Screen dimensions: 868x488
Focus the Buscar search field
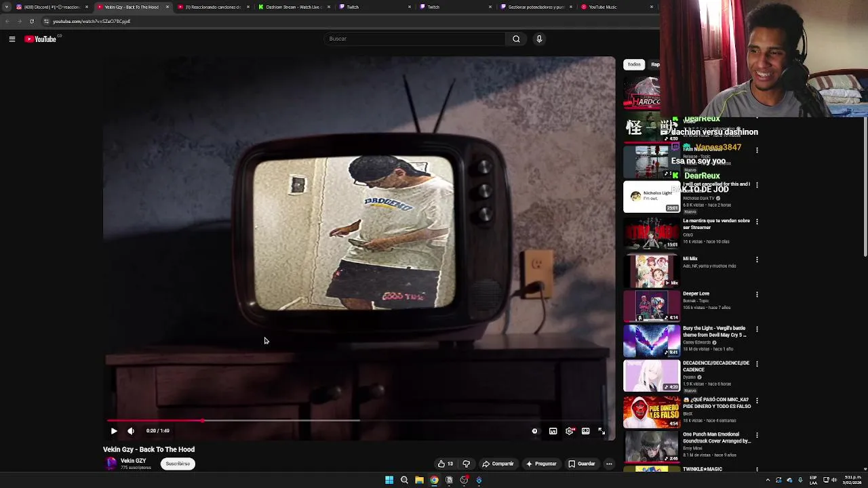click(x=415, y=39)
